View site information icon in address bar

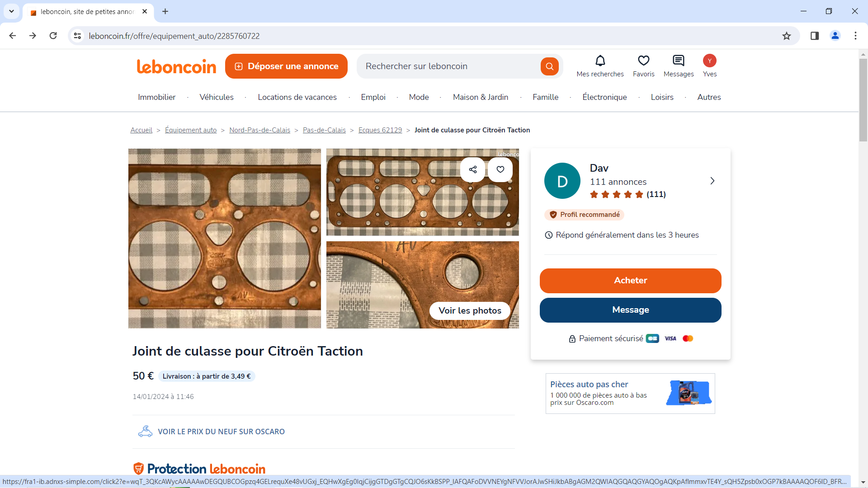coord(77,36)
